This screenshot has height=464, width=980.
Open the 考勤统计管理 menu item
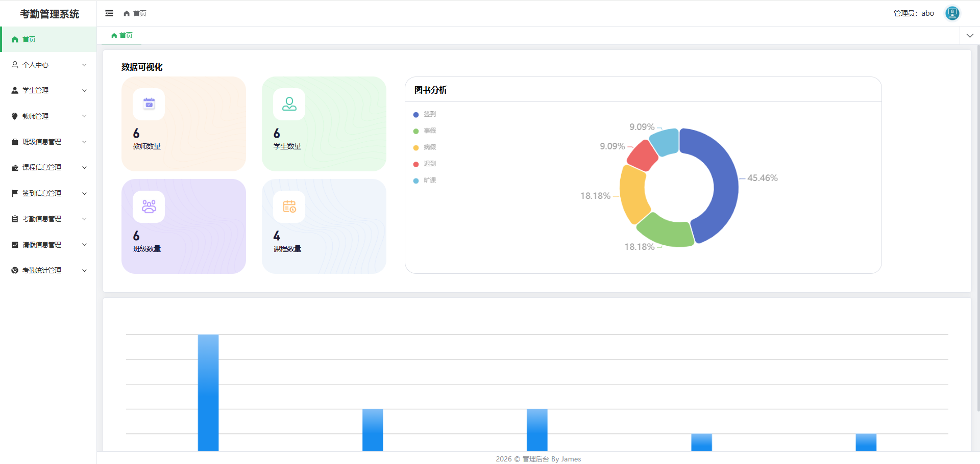click(x=48, y=270)
